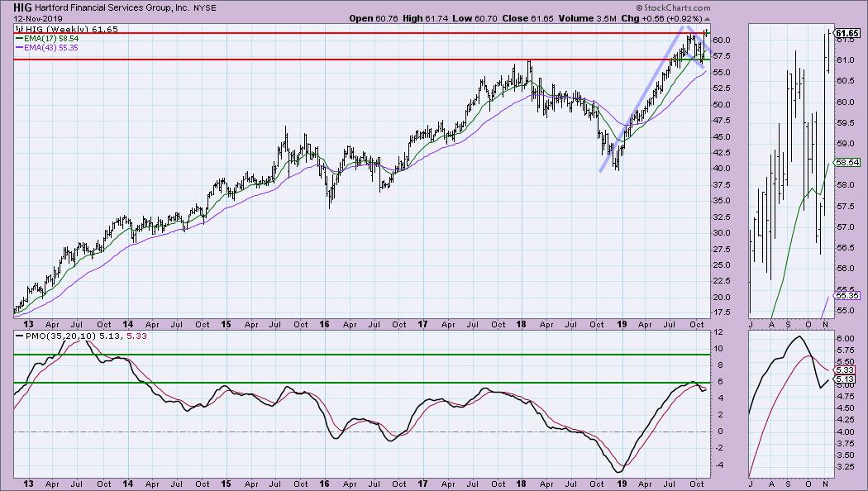Click the purple EMA(43) legend line marker
The image size is (868, 491).
point(18,48)
